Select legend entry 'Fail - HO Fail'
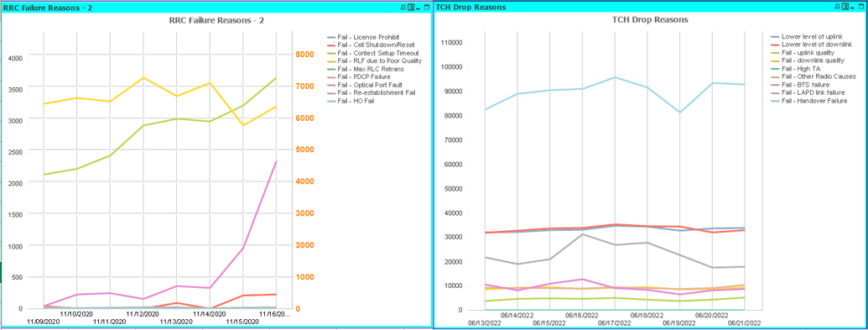The height and width of the screenshot is (330, 868). point(351,101)
